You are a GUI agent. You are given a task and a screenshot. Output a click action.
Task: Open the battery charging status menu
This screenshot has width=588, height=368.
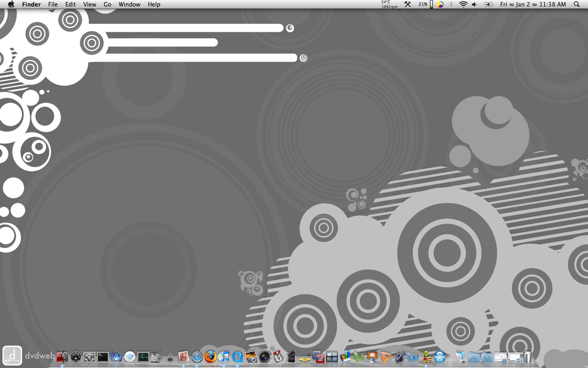[489, 4]
